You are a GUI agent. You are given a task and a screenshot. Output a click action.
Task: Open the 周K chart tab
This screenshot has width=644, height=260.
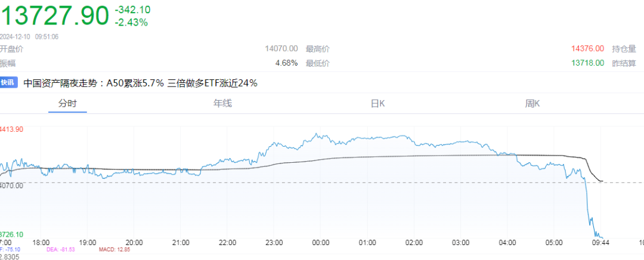click(x=532, y=104)
